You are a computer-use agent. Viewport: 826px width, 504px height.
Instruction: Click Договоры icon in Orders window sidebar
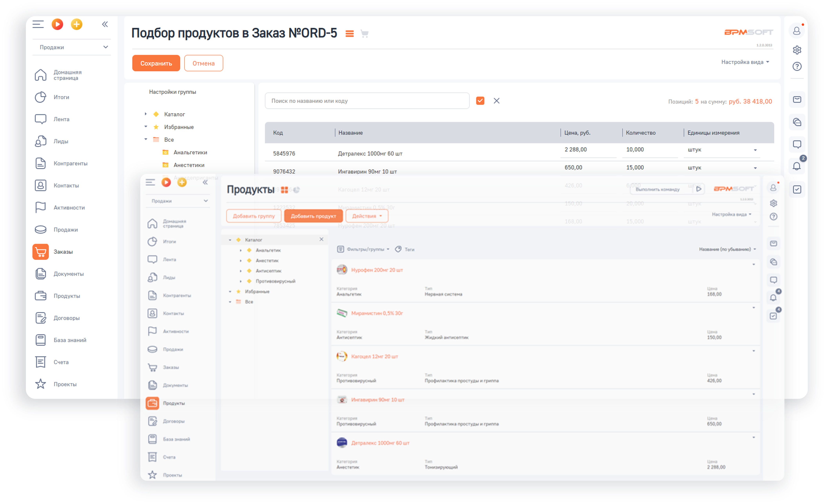point(41,318)
